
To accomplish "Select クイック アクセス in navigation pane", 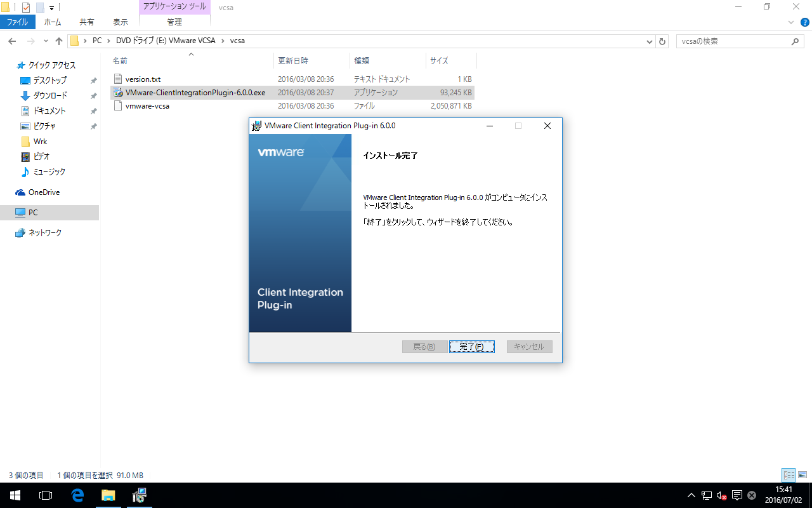I will tap(52, 65).
